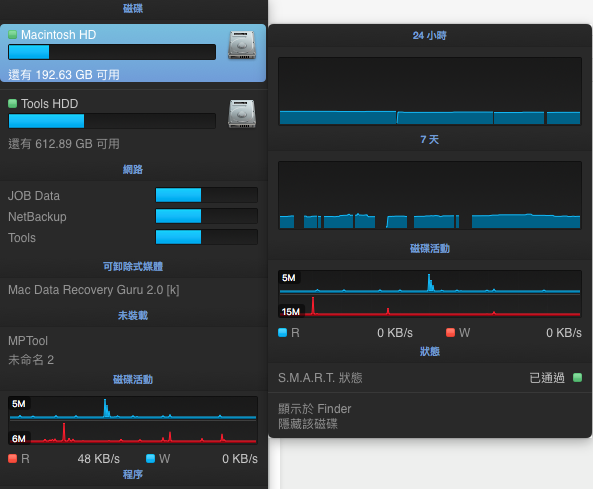The width and height of the screenshot is (593, 489).
Task: Click the 24 小時 heading
Action: [x=430, y=36]
